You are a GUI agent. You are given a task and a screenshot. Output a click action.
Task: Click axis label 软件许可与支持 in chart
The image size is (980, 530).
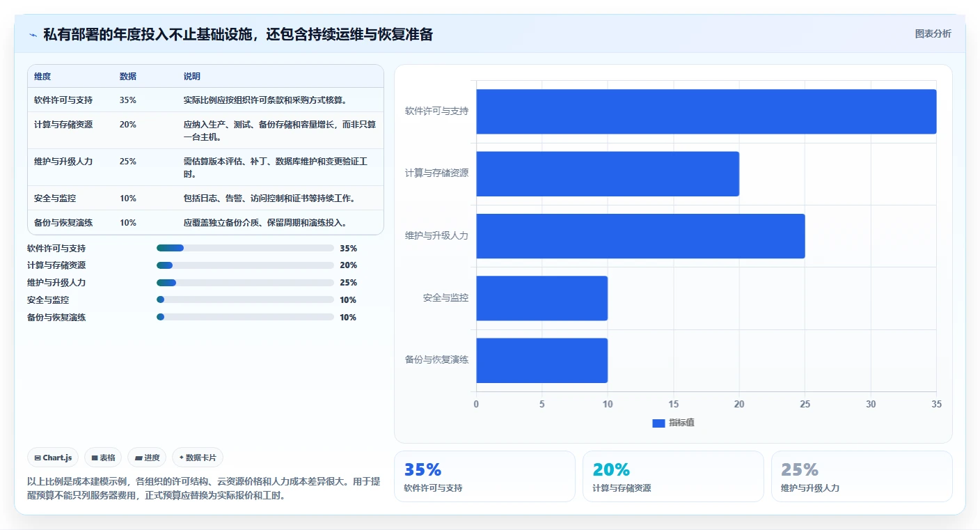pos(436,111)
